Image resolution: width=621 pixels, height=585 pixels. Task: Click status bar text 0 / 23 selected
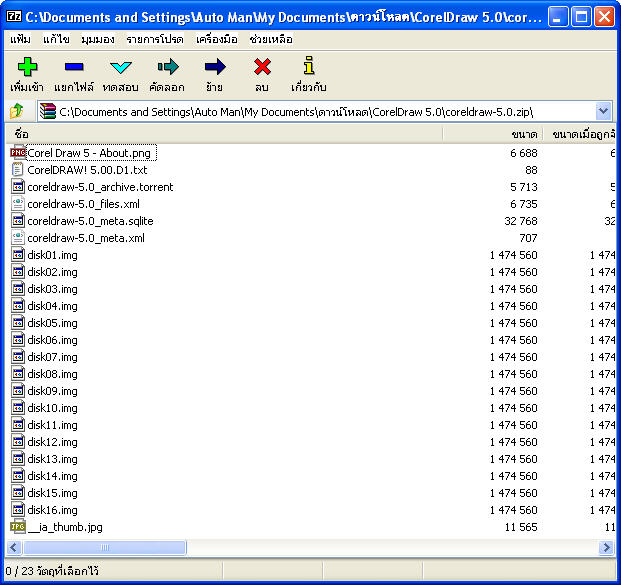[x=52, y=571]
